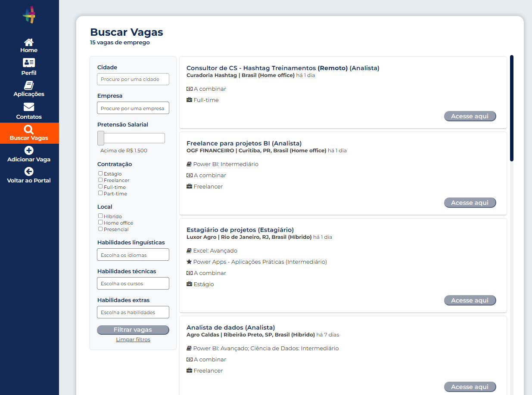Check the Freelancer contract option
Viewport: 532px width, 395px height.
pyautogui.click(x=100, y=180)
